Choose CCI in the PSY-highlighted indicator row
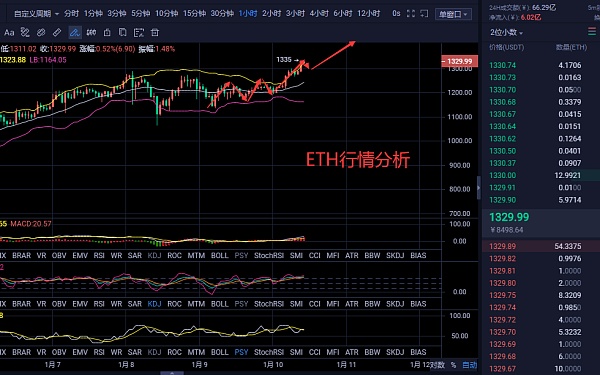The height and width of the screenshot is (375, 600). pyautogui.click(x=315, y=352)
